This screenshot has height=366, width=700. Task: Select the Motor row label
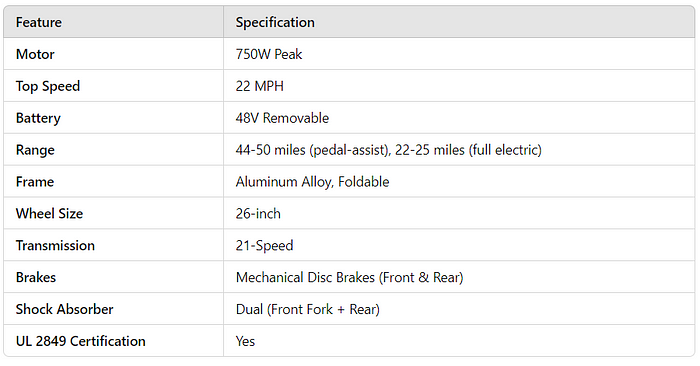(x=35, y=54)
